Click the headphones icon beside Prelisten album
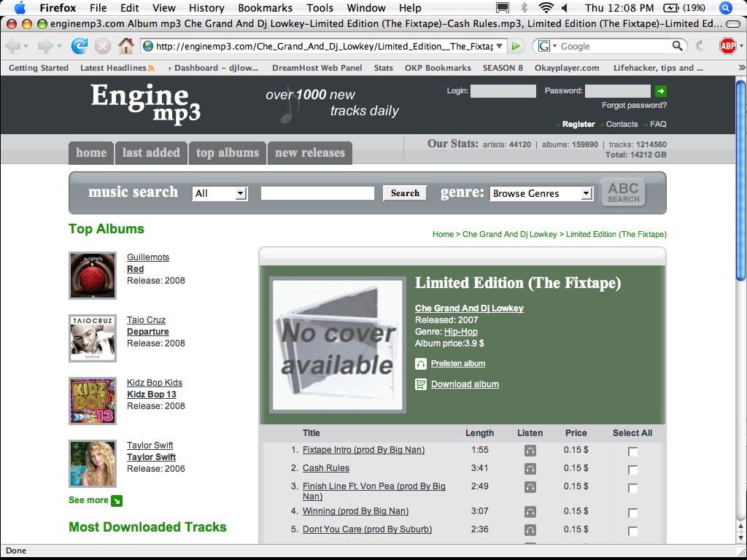 (421, 364)
